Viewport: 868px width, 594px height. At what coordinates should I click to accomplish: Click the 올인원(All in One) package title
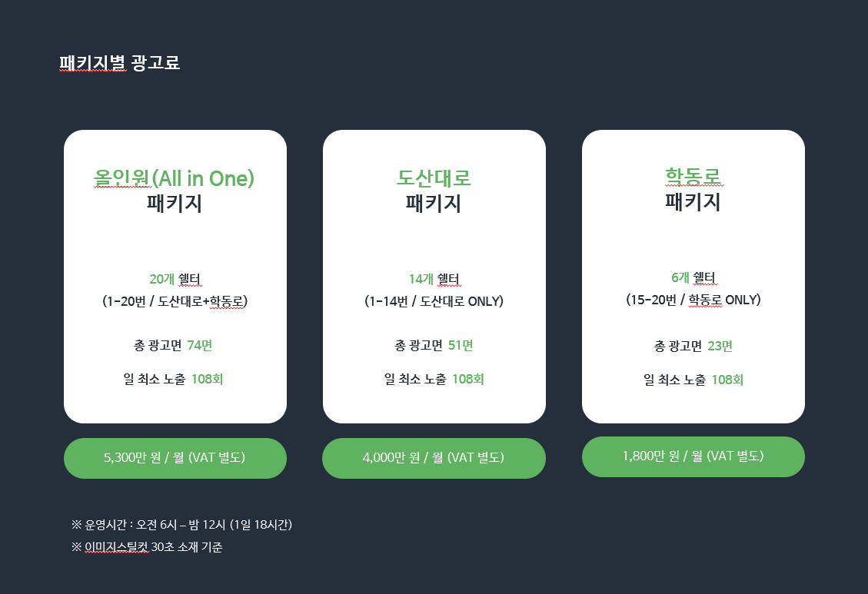tap(174, 178)
